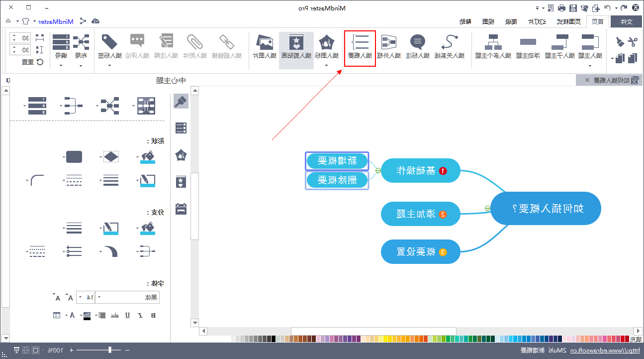Click the Print icon in quick toolbar

[561, 7]
